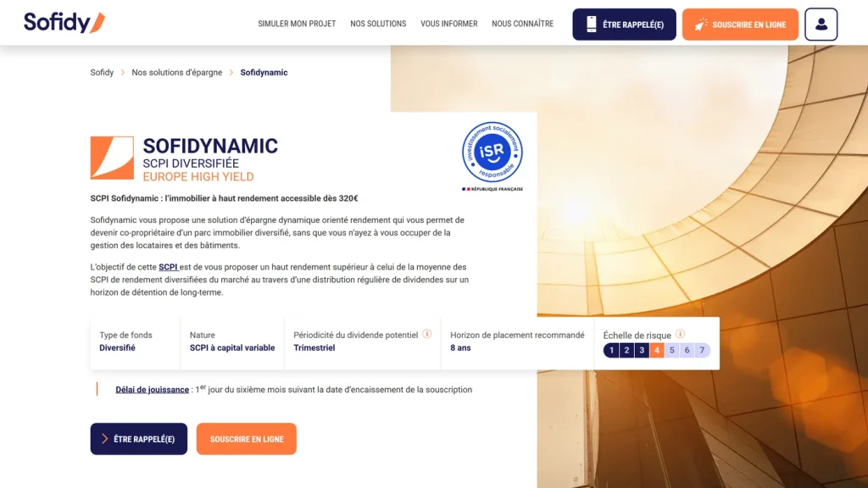The height and width of the screenshot is (488, 868).
Task: Open the Délai de jouissance link
Action: [x=153, y=390]
